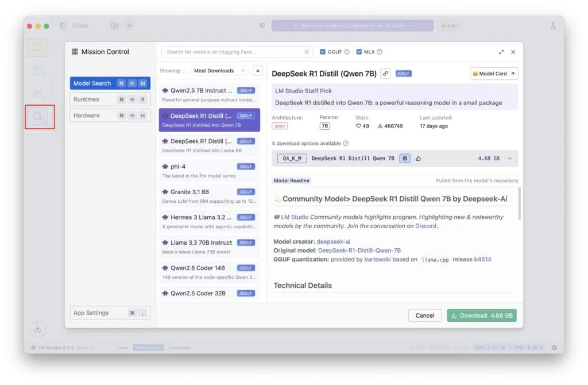Viewport: 588px width, 385px height.
Task: Click the help icon next to download options
Action: 346,143
